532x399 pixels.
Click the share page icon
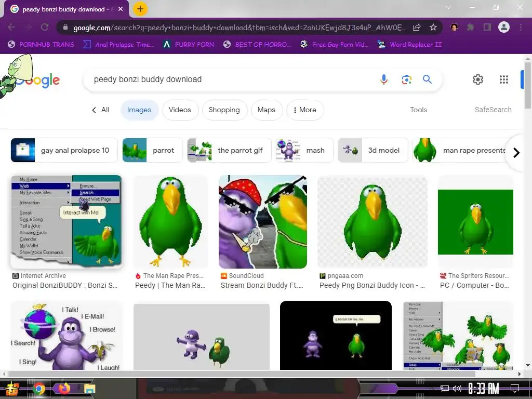tap(417, 28)
